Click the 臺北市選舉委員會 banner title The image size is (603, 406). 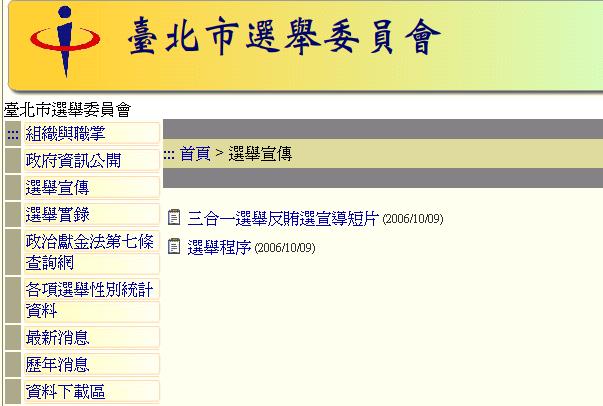click(284, 36)
